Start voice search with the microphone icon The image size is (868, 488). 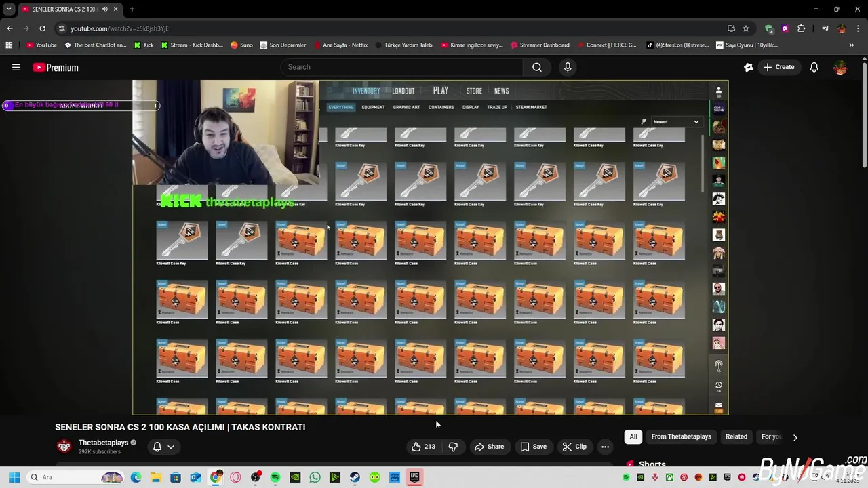click(568, 67)
